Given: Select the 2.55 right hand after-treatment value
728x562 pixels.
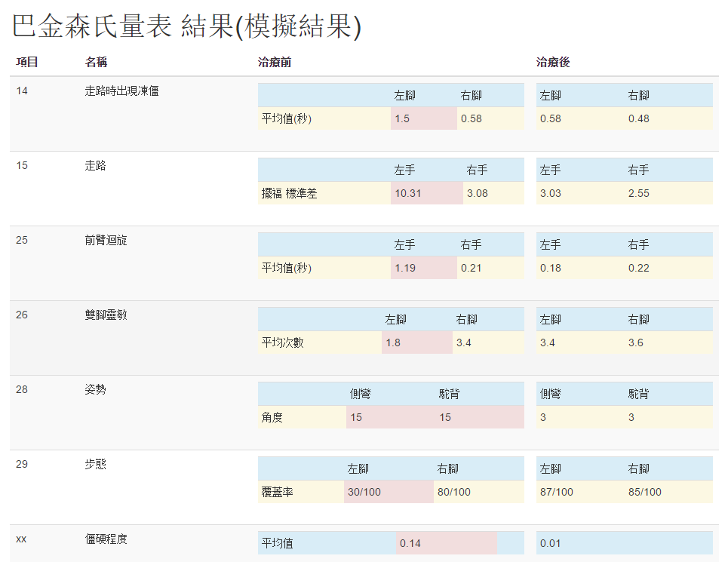Looking at the screenshot, I should 638,193.
